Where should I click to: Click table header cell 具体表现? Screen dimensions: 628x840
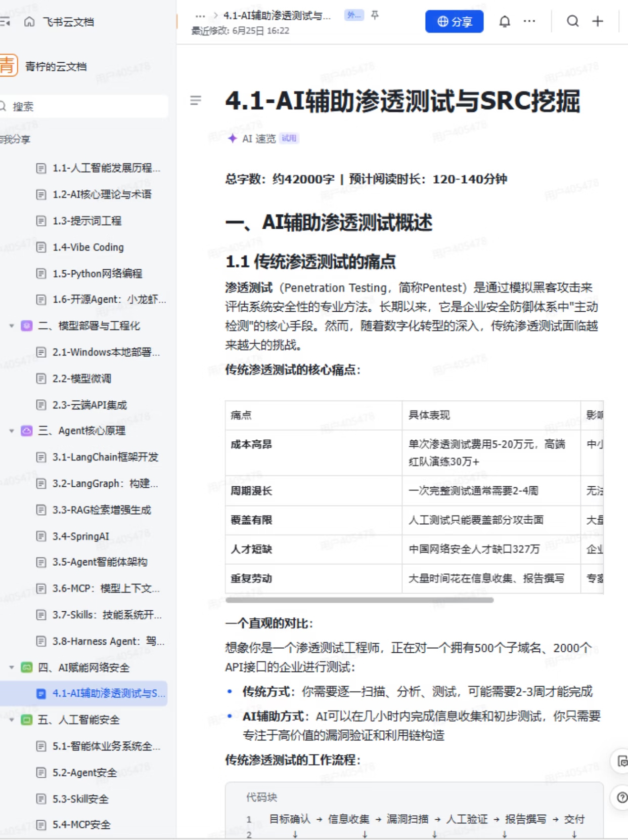(491, 415)
